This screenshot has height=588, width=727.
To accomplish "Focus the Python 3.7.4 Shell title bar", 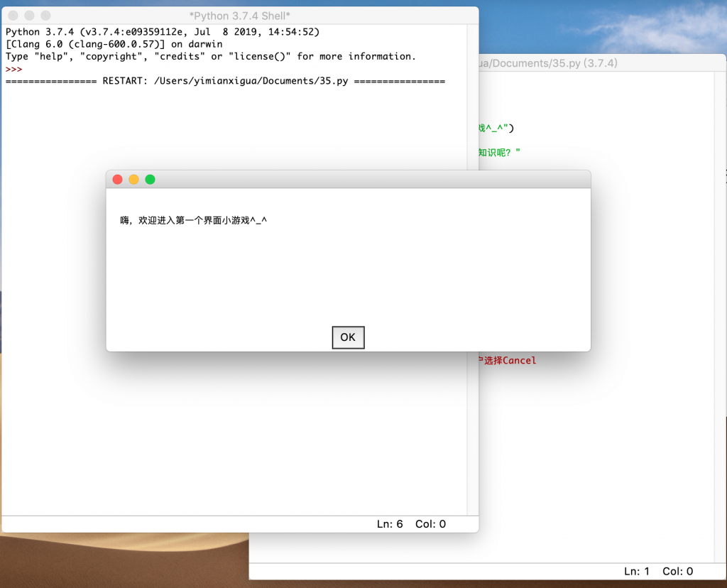I will (239, 16).
